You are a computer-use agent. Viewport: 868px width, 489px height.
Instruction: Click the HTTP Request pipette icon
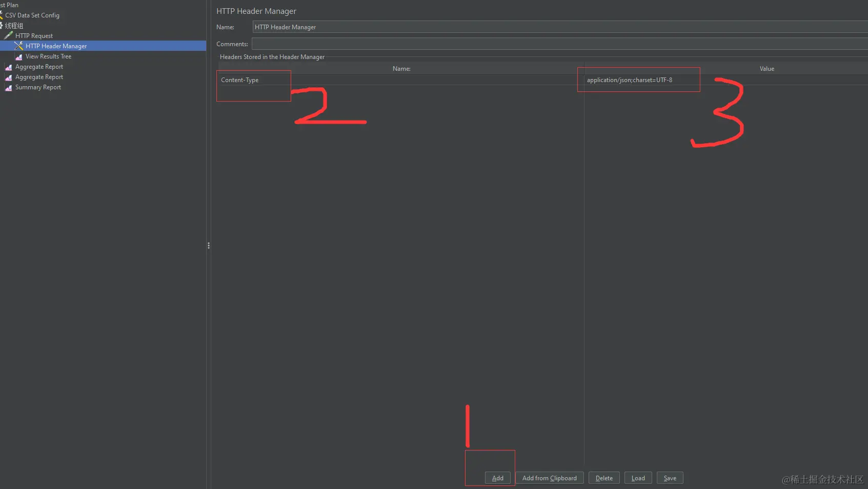8,35
